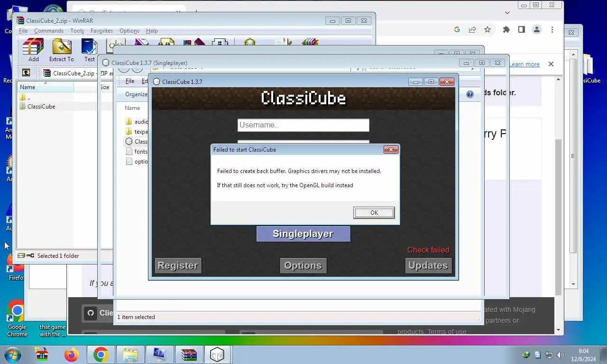
Task: Open WinRAR File menu
Action: coord(23,31)
